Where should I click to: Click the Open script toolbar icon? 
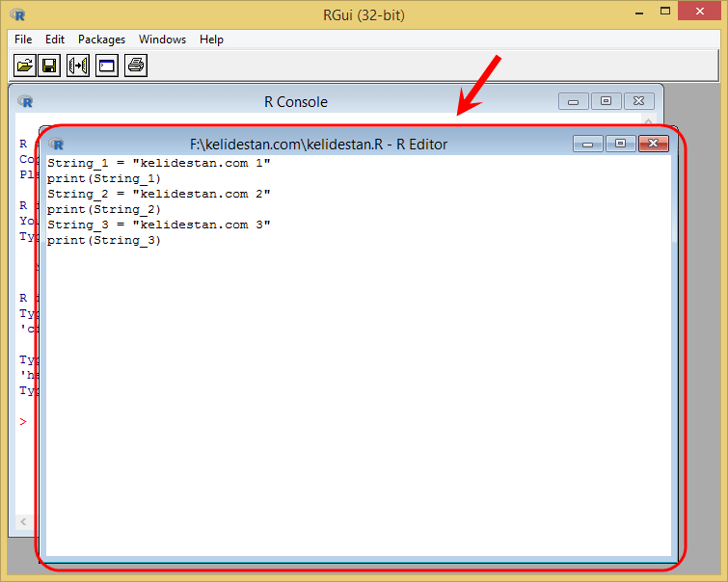click(x=24, y=66)
